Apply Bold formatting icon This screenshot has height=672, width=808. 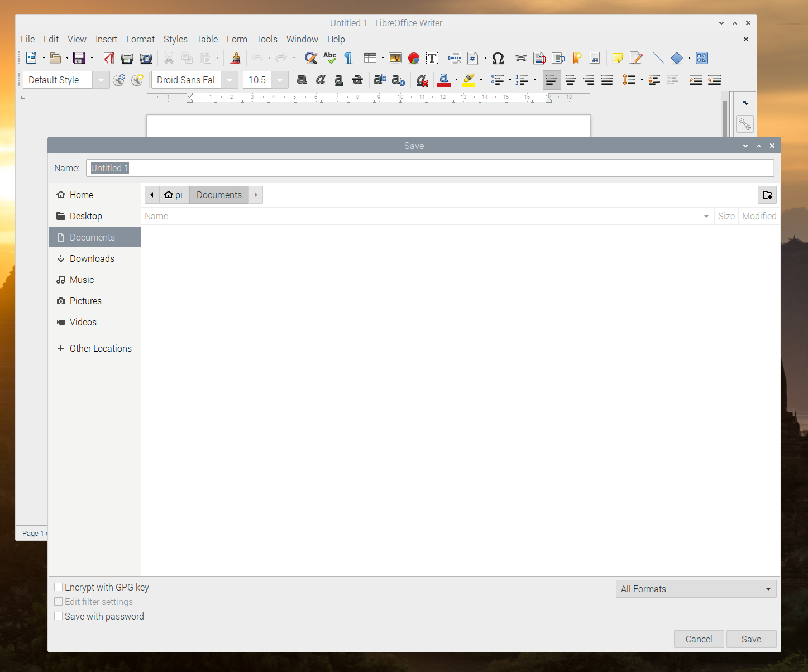coord(302,80)
